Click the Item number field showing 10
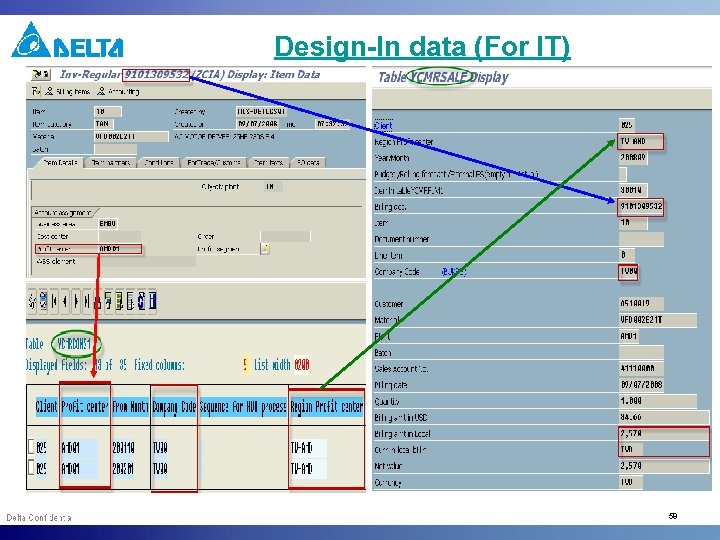 tap(108, 112)
